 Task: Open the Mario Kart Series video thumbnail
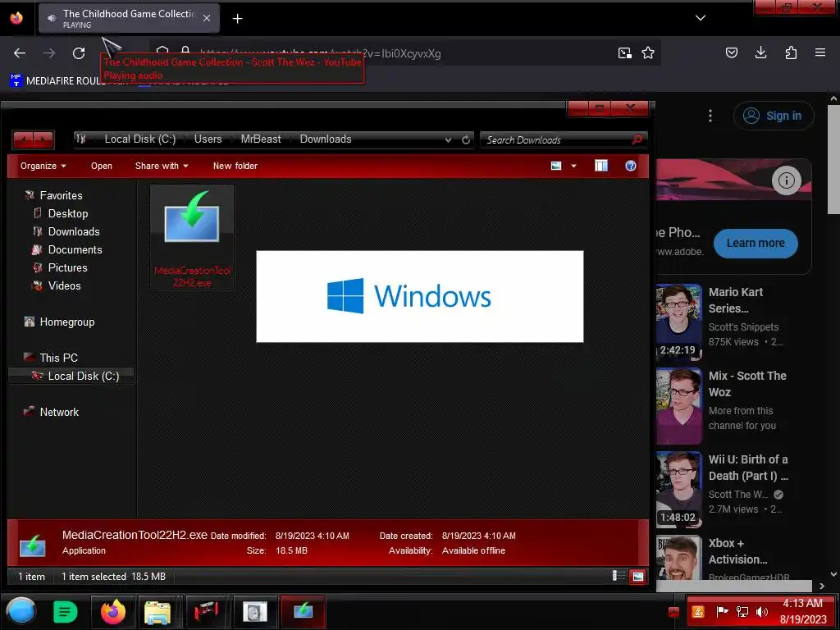point(679,322)
